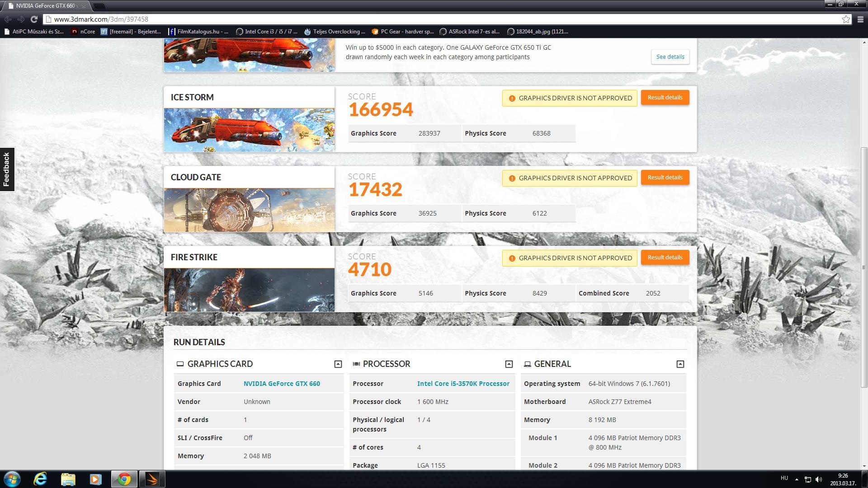Open Windows Explorer from the taskbar

tap(68, 479)
